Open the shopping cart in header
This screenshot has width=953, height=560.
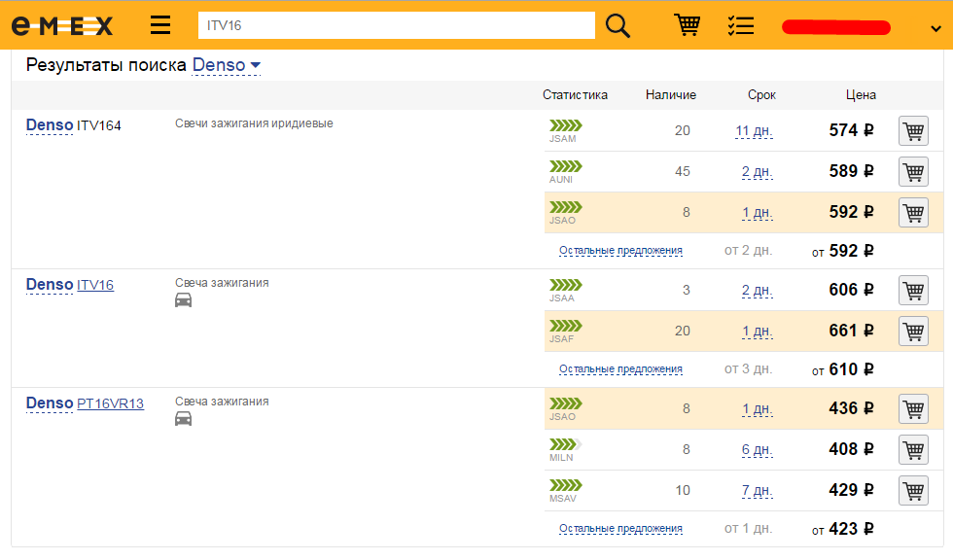688,25
